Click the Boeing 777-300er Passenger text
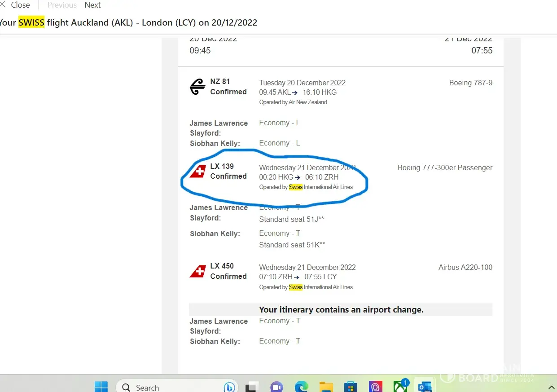 (445, 167)
